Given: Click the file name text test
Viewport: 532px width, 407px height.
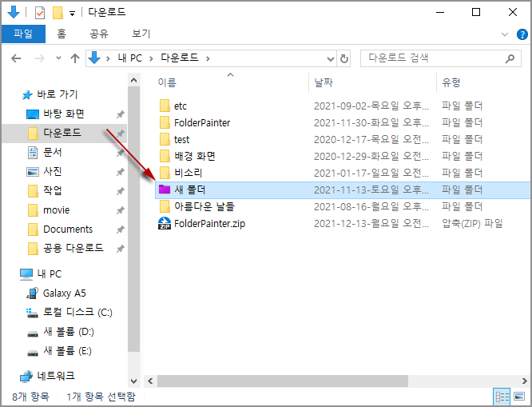Looking at the screenshot, I should [181, 140].
